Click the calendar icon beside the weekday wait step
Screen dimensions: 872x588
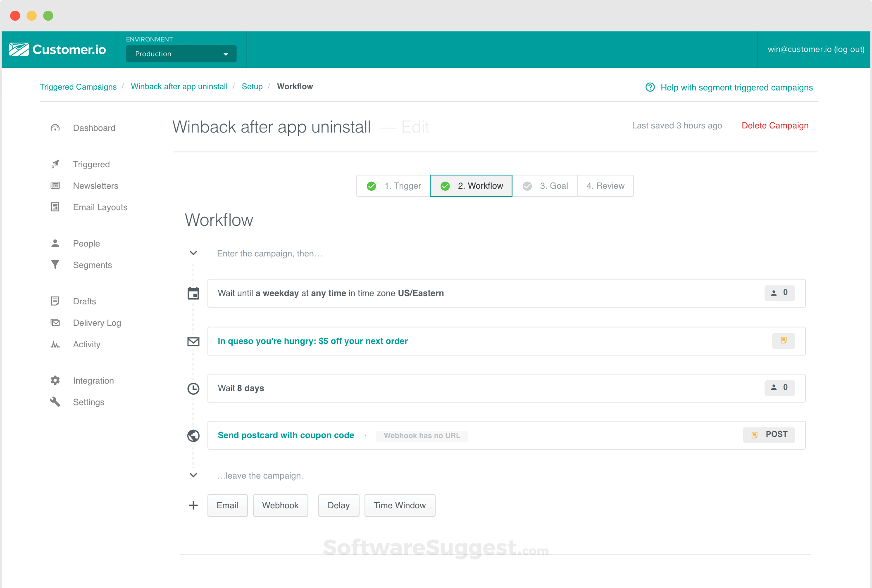193,294
